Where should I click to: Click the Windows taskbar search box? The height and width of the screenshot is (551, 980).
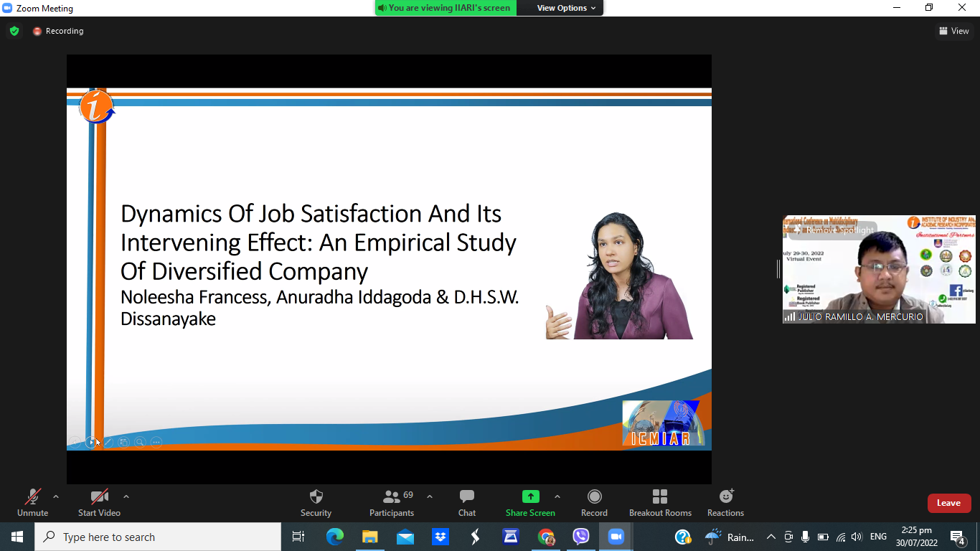tap(158, 537)
